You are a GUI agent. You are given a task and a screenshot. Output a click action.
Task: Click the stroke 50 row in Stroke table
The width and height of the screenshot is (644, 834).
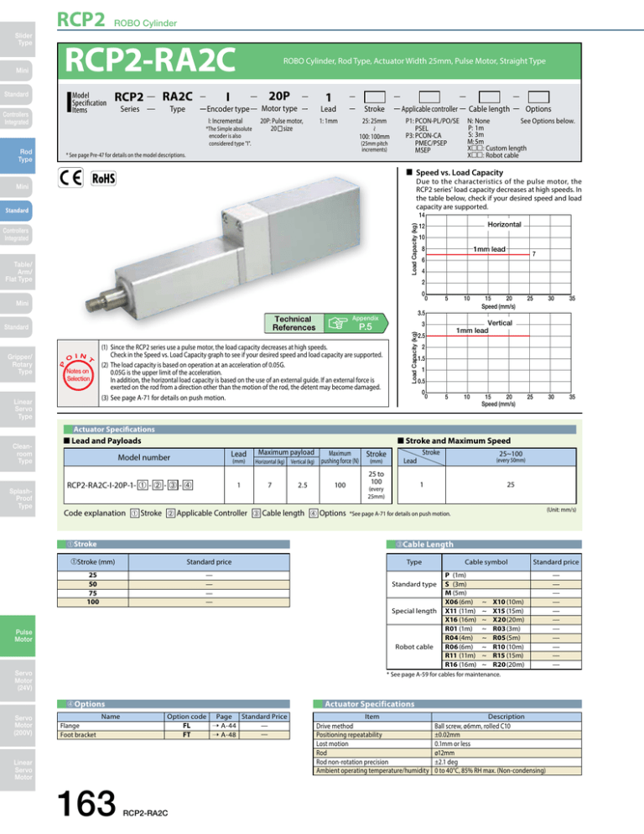tap(174, 584)
